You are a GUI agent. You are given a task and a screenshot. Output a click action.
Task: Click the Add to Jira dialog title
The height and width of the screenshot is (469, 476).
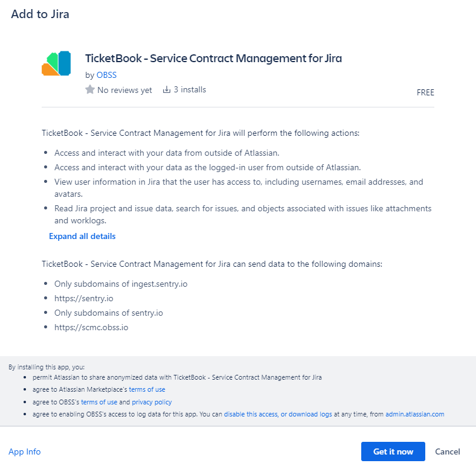(x=40, y=14)
